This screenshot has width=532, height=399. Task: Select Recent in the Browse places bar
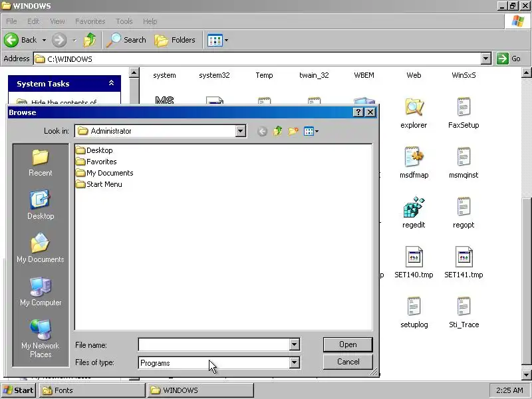point(41,163)
